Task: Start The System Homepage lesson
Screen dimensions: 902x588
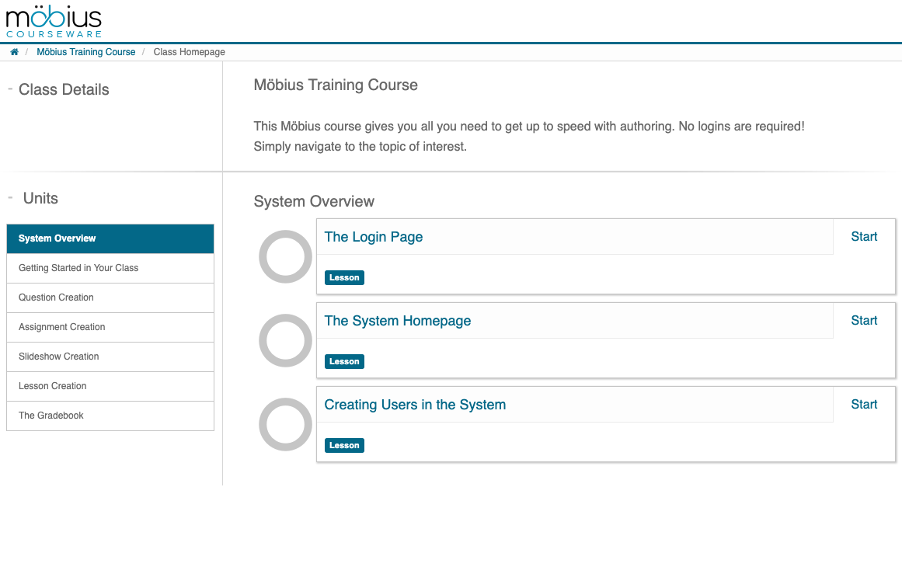Action: click(x=864, y=321)
